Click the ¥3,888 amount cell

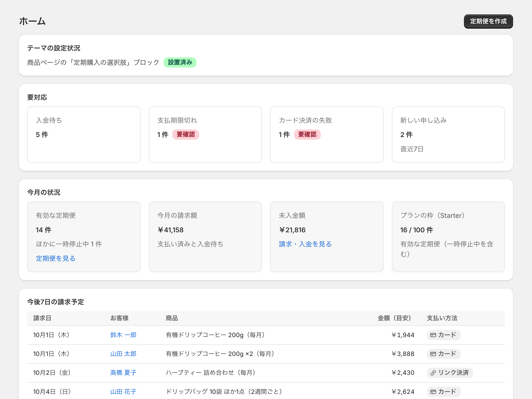tap(403, 354)
